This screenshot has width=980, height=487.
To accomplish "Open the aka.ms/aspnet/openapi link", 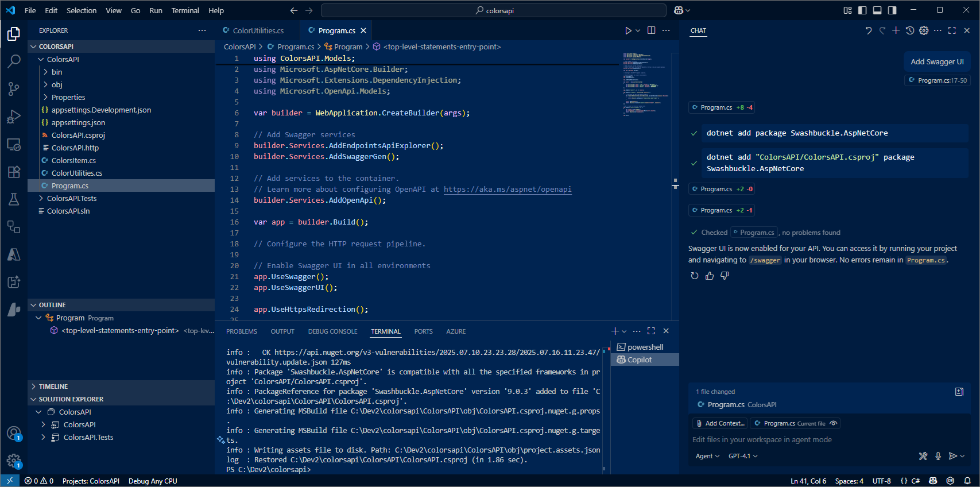I will coord(508,189).
